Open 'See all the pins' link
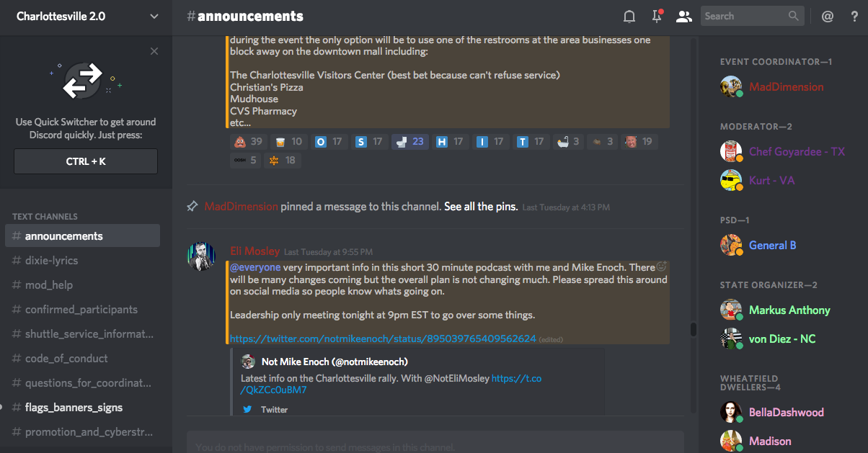This screenshot has height=453, width=868. 481,207
